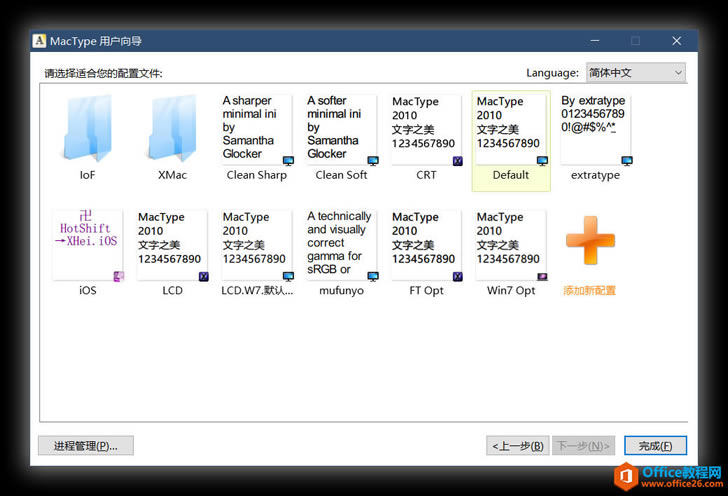Click the 添加新配置 label
This screenshot has width=728, height=496.
[x=590, y=291]
